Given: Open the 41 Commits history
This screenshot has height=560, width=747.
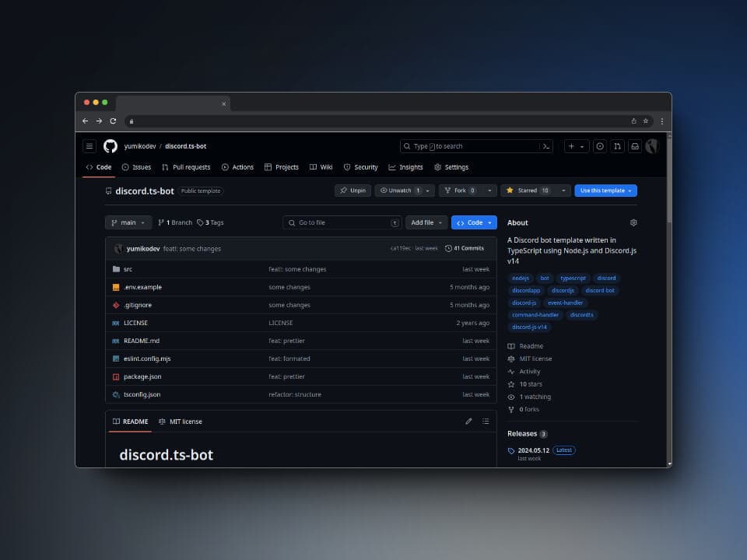Looking at the screenshot, I should coord(465,248).
